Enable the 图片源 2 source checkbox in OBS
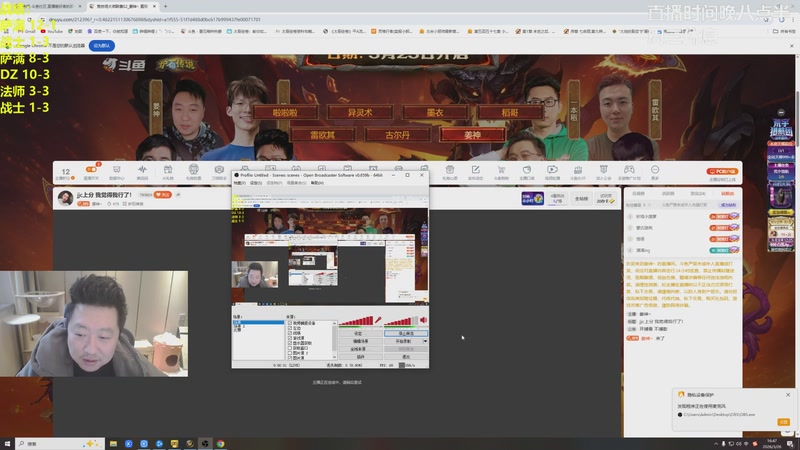This screenshot has height=450, width=800. [290, 353]
